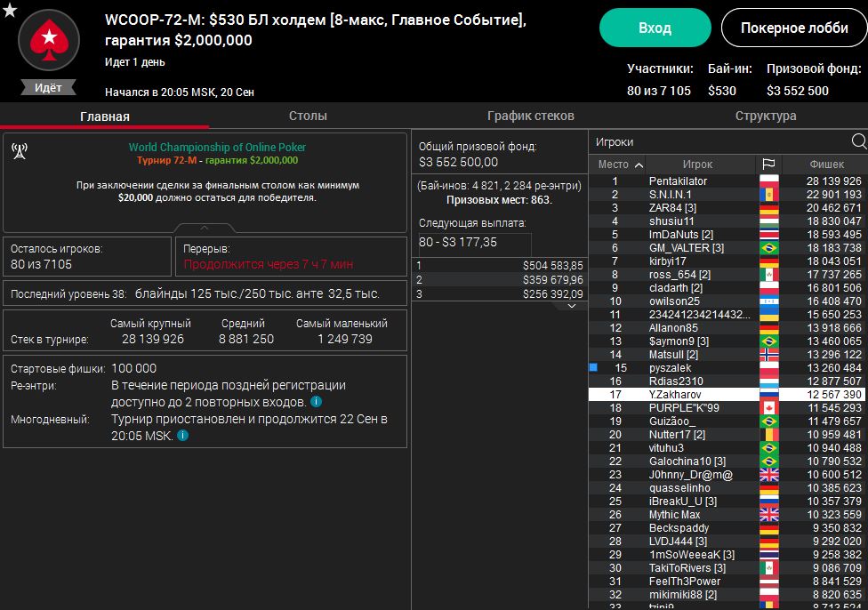Click the flag next to owilson25
This screenshot has height=610, width=868.
pyautogui.click(x=769, y=301)
